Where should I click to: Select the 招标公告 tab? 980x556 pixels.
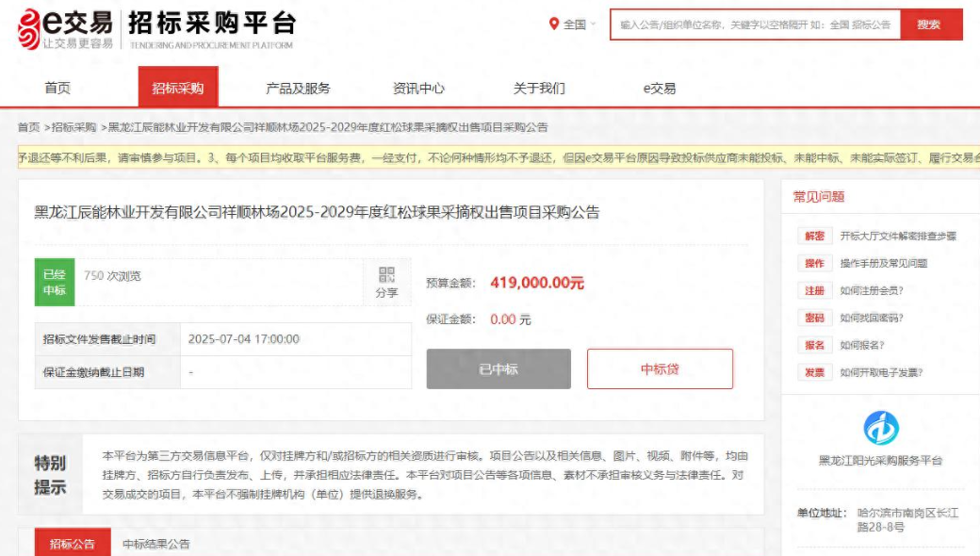pyautogui.click(x=73, y=542)
